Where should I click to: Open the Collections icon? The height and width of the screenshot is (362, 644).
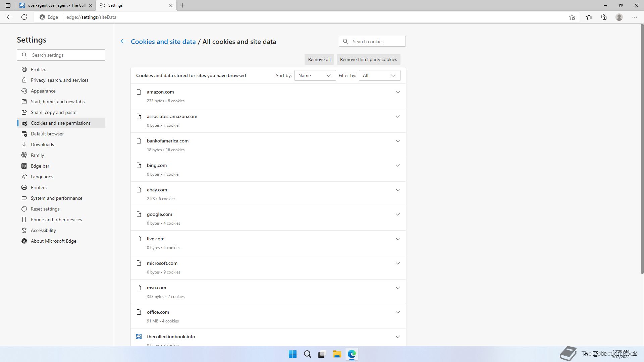pyautogui.click(x=604, y=17)
